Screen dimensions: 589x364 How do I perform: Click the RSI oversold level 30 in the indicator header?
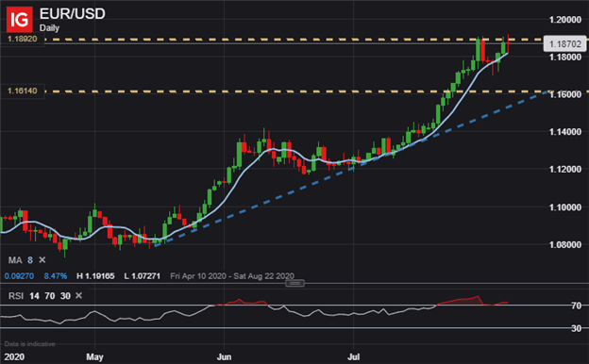coord(65,296)
